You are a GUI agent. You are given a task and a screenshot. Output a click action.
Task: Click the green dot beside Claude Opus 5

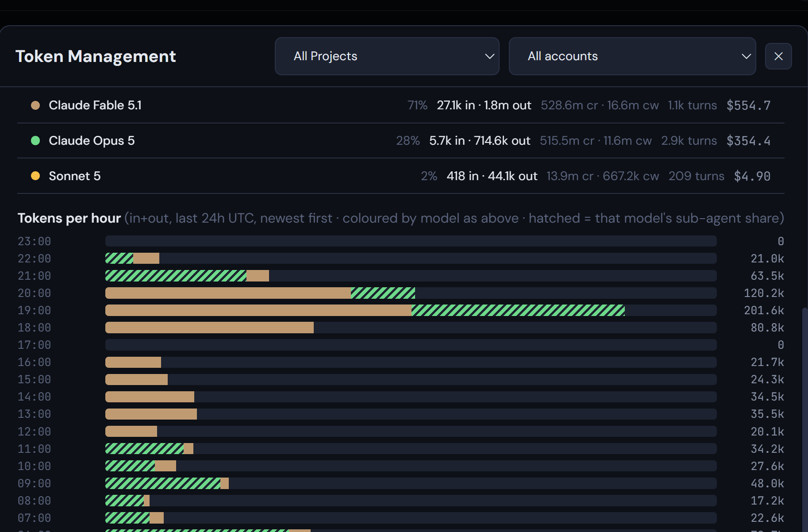click(35, 141)
